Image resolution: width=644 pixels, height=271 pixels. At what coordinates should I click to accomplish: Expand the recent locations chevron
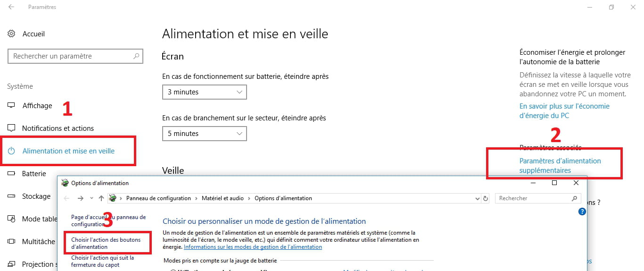click(x=91, y=198)
